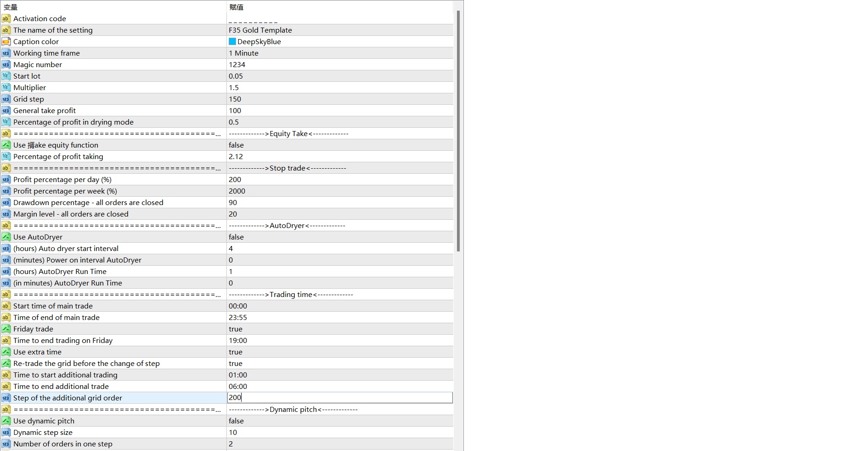Click the string icon beside Activation code

click(x=6, y=18)
